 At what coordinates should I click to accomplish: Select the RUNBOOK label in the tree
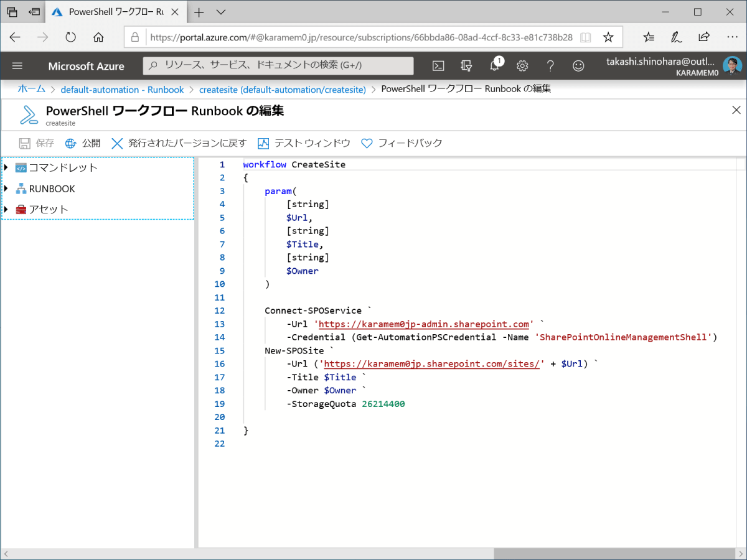[52, 189]
